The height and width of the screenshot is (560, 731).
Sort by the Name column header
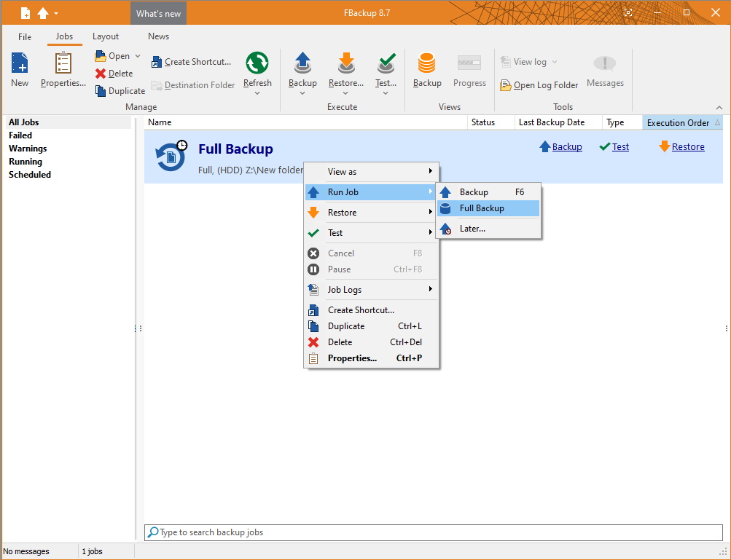coord(306,122)
